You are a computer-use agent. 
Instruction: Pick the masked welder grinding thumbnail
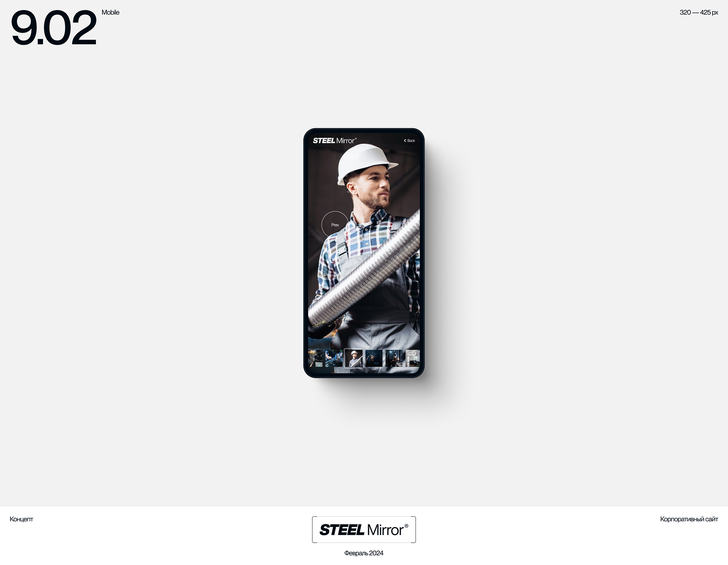click(x=394, y=358)
